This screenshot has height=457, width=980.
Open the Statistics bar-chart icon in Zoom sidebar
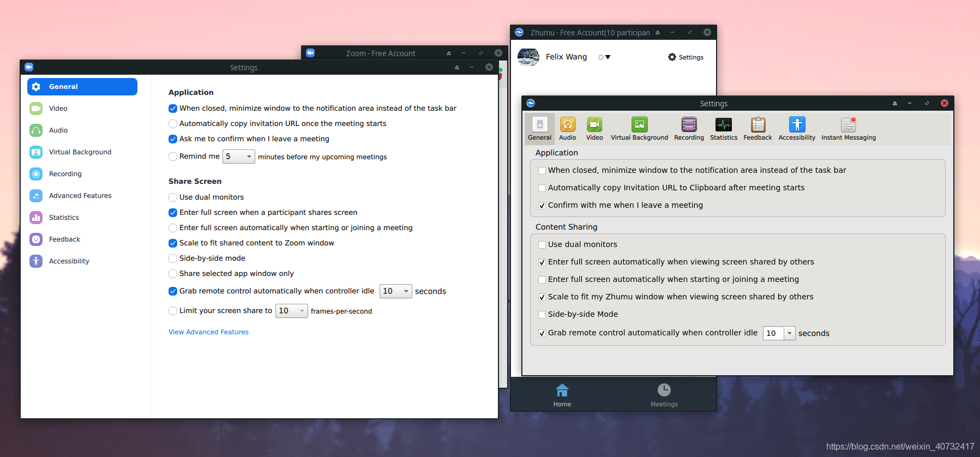[36, 218]
